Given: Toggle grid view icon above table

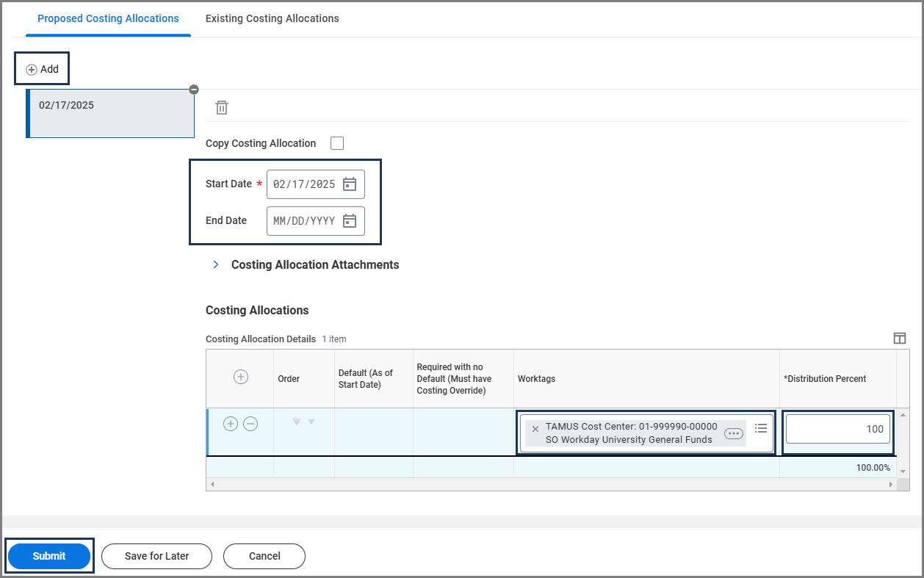Looking at the screenshot, I should [x=899, y=338].
